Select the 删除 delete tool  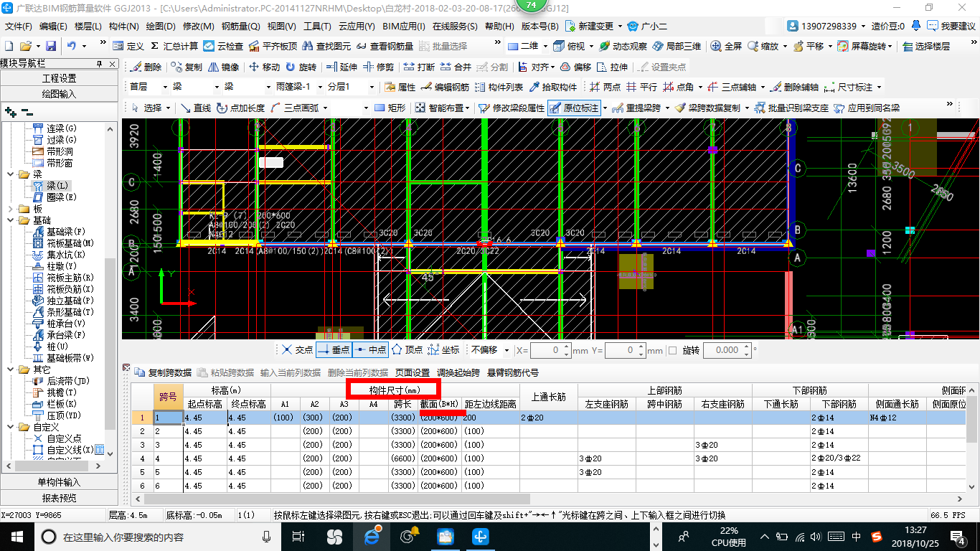tap(147, 67)
